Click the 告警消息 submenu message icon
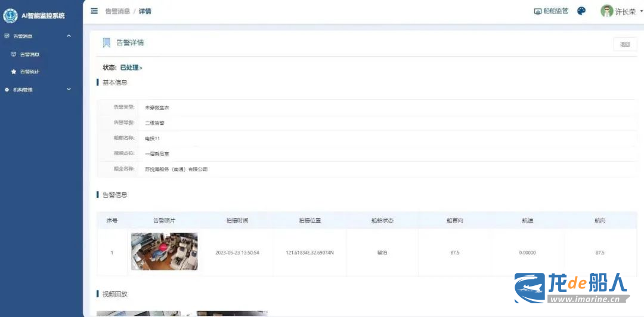This screenshot has width=644, height=317. click(x=14, y=54)
